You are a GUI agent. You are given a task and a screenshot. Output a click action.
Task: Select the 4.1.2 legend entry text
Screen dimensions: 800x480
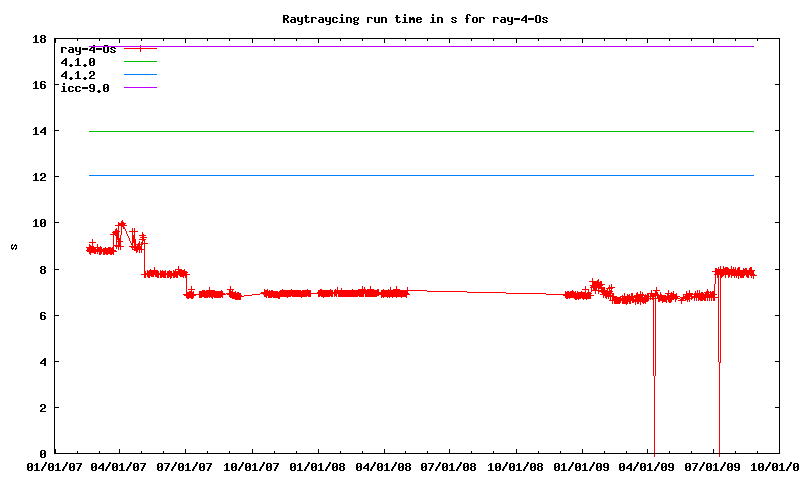[x=78, y=75]
